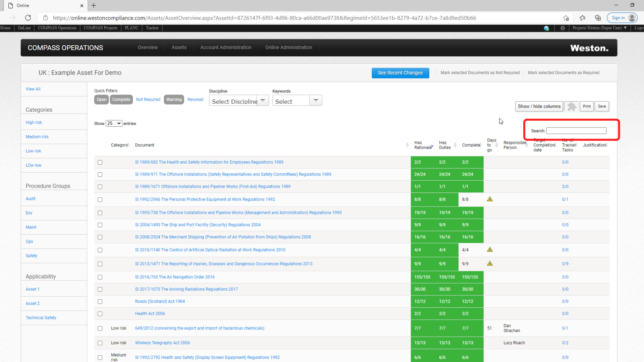This screenshot has width=644, height=362.
Task: Open browser collections icon
Action: (x=598, y=18)
